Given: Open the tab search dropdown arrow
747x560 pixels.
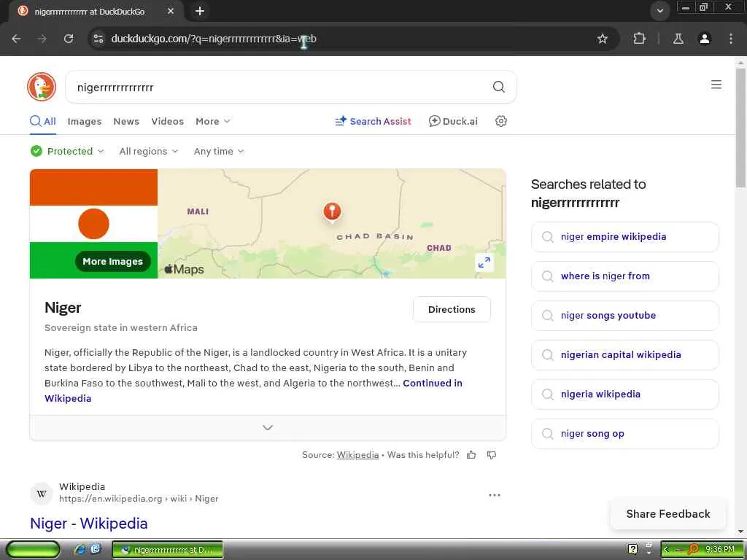Looking at the screenshot, I should point(659,11).
